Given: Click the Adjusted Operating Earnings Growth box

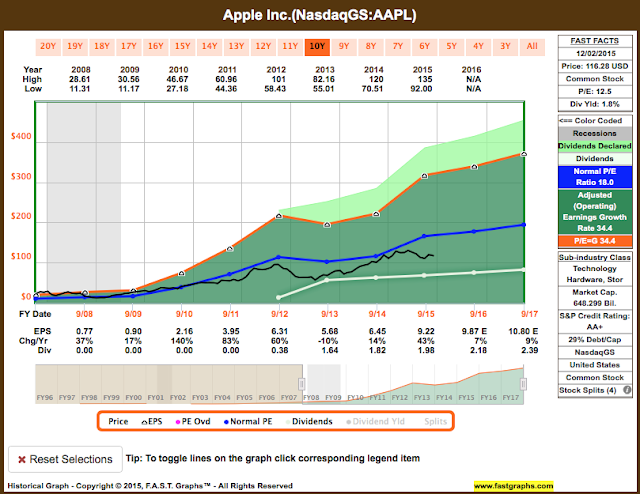Looking at the screenshot, I should pyautogui.click(x=595, y=211).
